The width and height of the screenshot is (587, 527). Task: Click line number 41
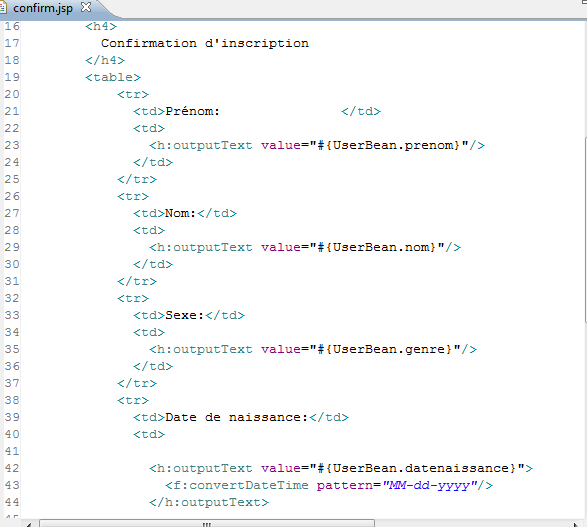tap(12, 451)
